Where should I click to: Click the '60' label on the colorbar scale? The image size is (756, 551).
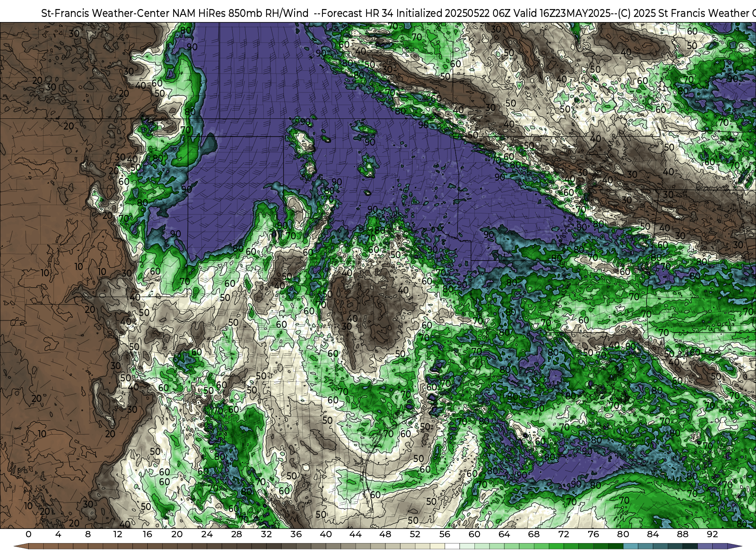[474, 534]
